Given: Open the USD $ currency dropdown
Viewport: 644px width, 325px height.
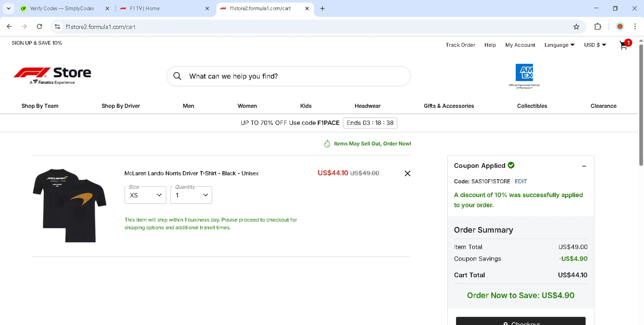Looking at the screenshot, I should [x=595, y=45].
